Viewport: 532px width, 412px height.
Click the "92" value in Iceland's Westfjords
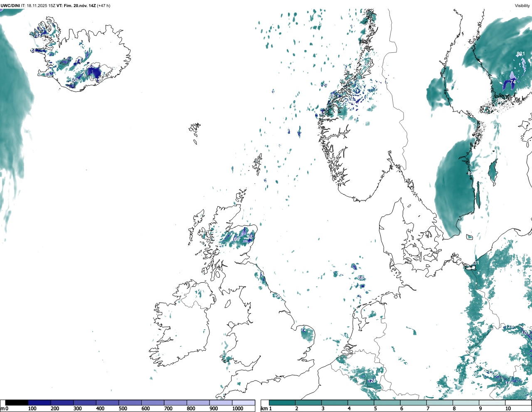coord(38,35)
